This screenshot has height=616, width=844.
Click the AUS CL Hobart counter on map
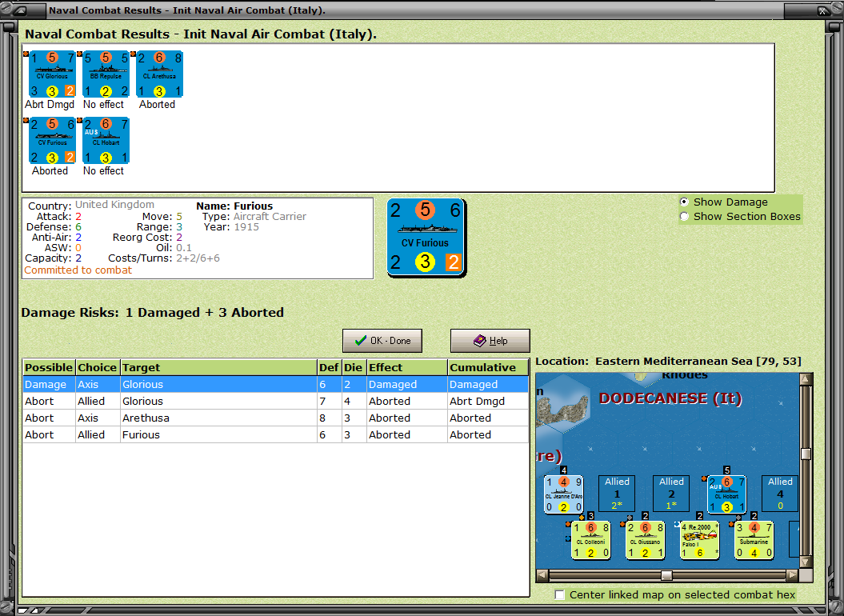726,494
